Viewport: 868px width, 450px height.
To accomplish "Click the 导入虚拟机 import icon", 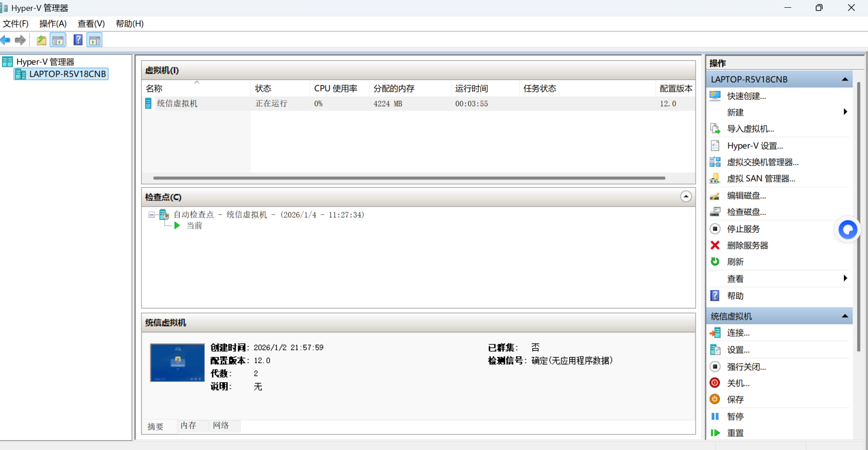I will tap(715, 129).
